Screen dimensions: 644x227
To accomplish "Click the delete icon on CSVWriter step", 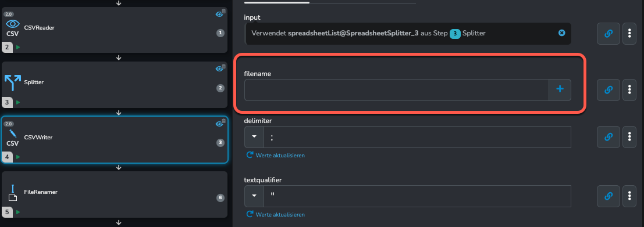I will click(x=224, y=121).
